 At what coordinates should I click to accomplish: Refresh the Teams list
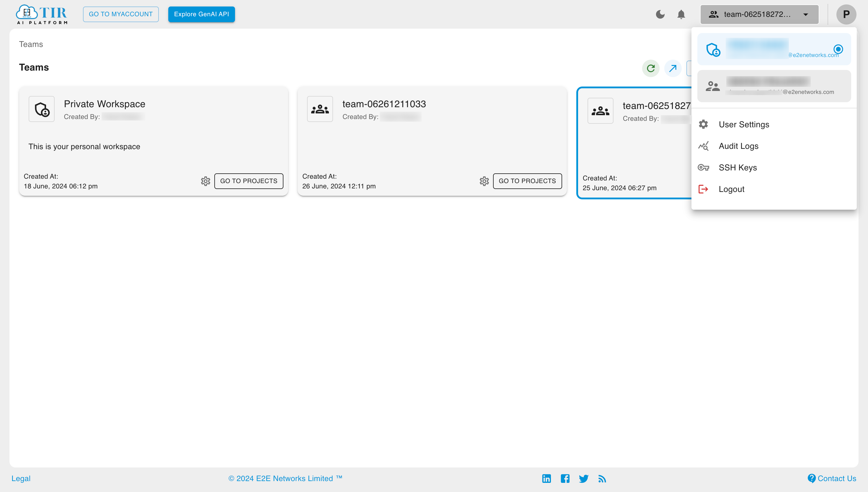650,68
